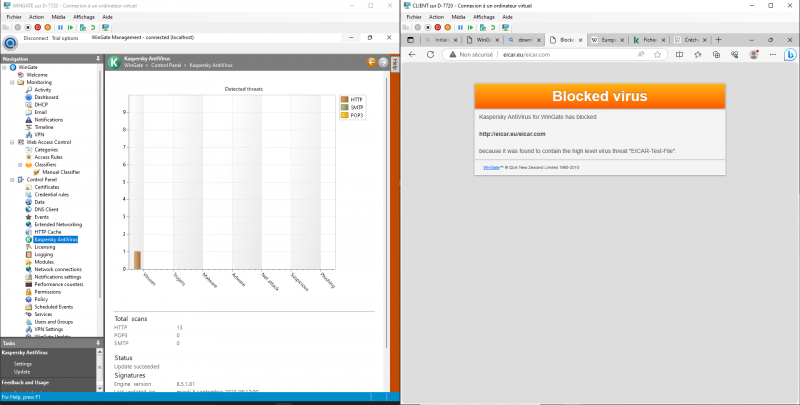The image size is (800, 405).
Task: Switch to the Europ browser tab
Action: (608, 39)
